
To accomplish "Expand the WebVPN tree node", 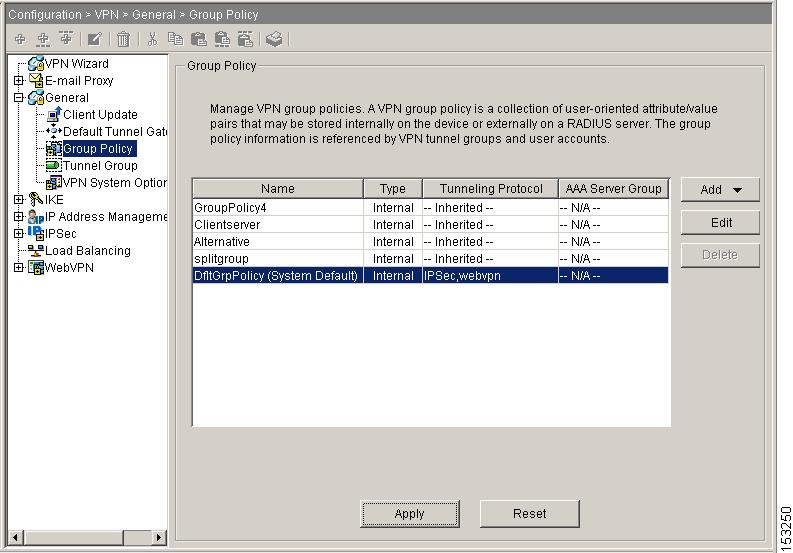I will (x=19, y=268).
